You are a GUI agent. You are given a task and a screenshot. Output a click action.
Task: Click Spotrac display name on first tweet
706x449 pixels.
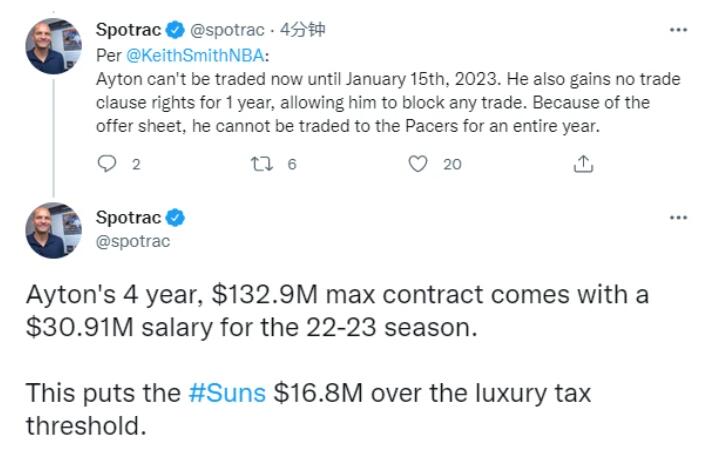128,30
